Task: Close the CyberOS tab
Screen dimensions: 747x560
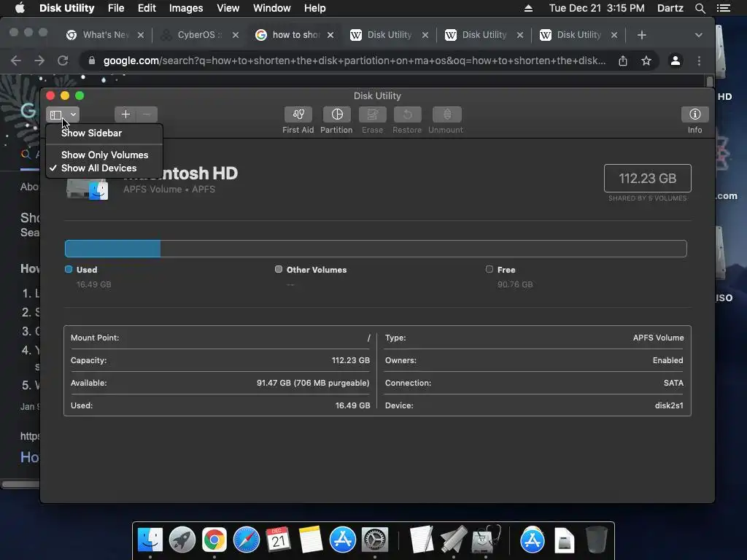Action: 236,35
